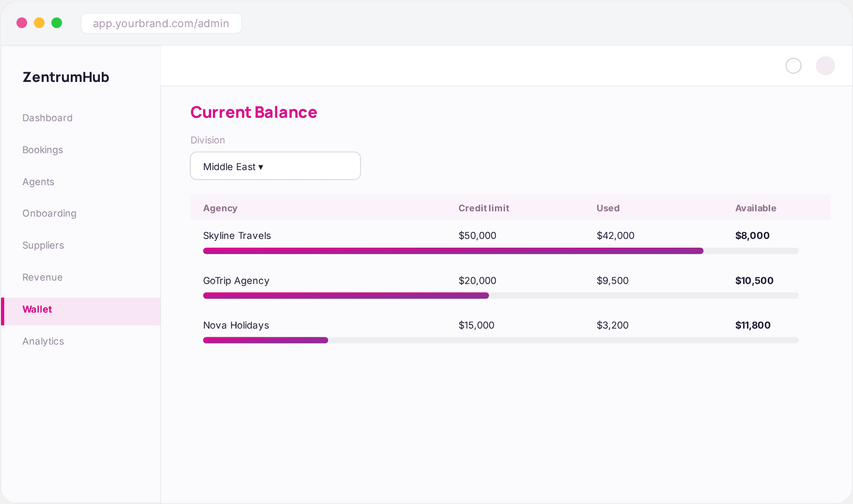Click the outlined circle icon in header
The image size is (853, 504).
793,66
